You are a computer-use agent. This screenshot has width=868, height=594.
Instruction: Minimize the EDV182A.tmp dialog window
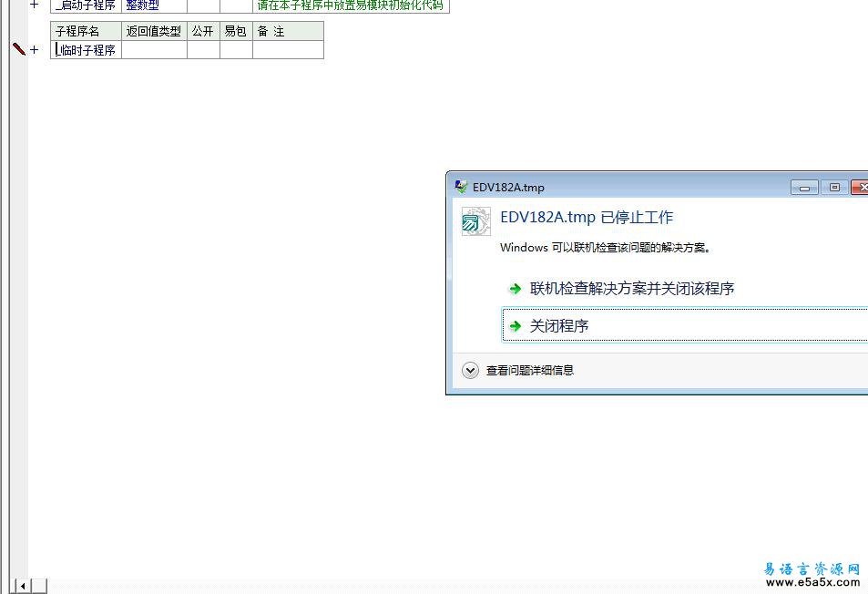pyautogui.click(x=804, y=188)
